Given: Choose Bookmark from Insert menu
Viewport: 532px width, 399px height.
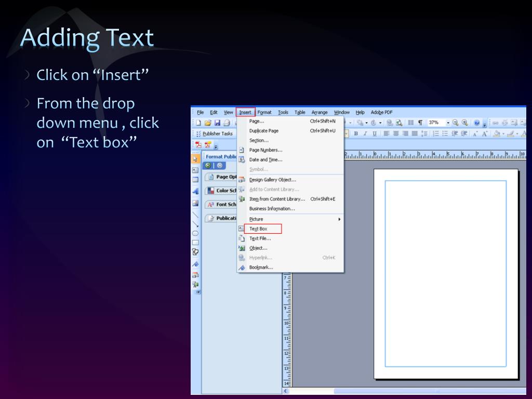Looking at the screenshot, I should click(261, 268).
